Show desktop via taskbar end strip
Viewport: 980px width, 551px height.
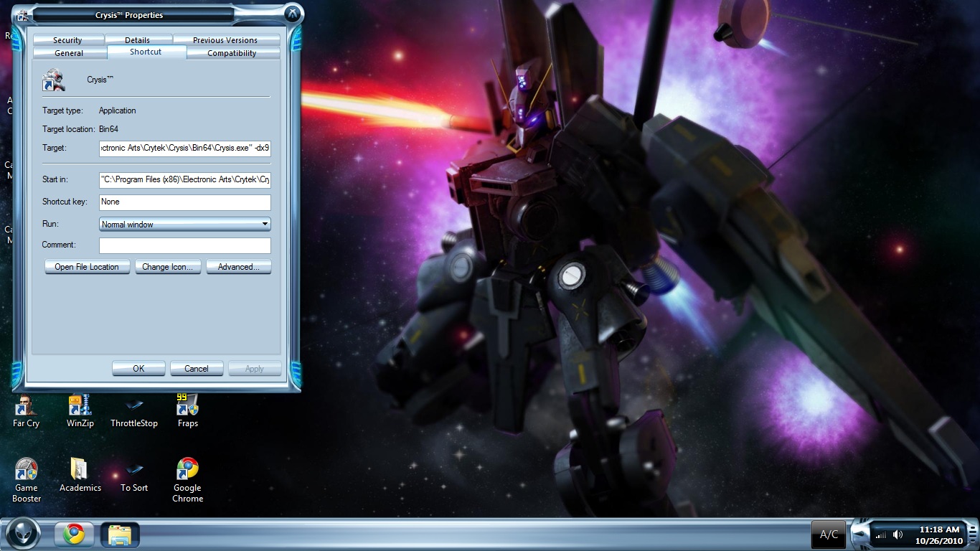[x=974, y=534]
